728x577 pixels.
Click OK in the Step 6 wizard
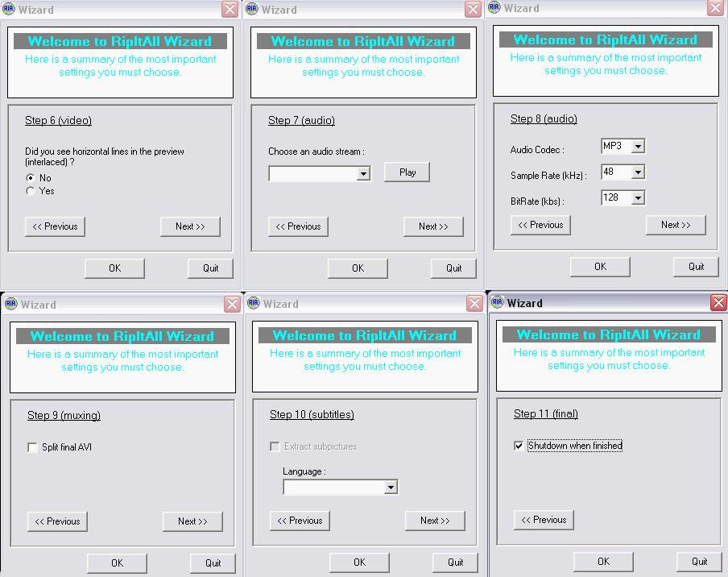point(114,268)
